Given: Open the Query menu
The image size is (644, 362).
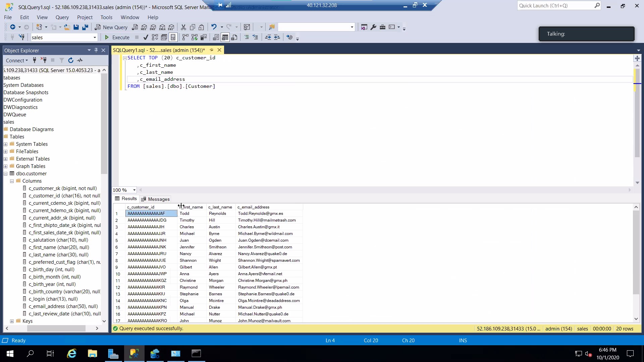Looking at the screenshot, I should click(62, 17).
